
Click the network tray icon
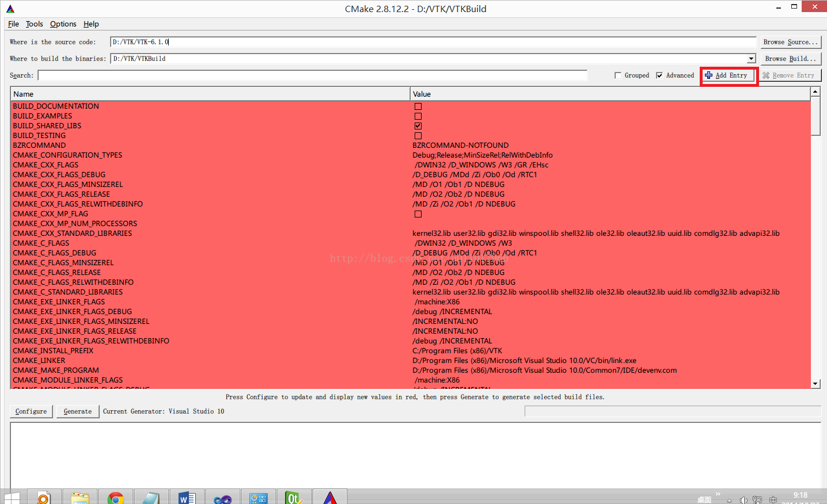click(x=757, y=500)
